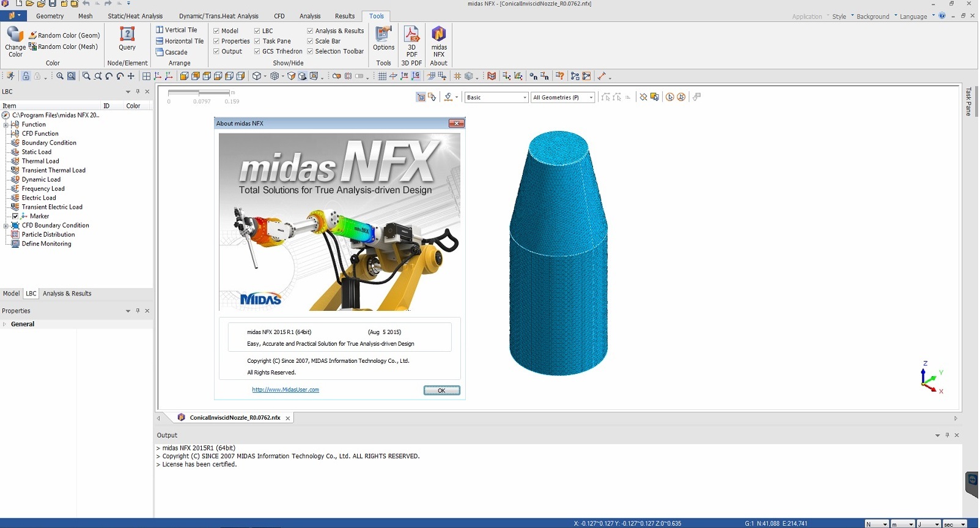
Task: Expand the CFD Boundary Condition node
Action: point(6,226)
